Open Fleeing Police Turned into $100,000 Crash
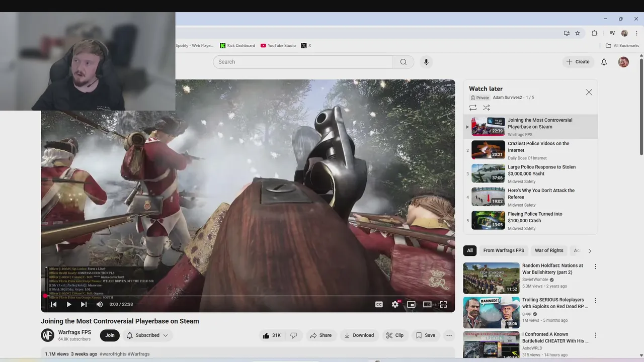This screenshot has height=362, width=644. [x=530, y=221]
